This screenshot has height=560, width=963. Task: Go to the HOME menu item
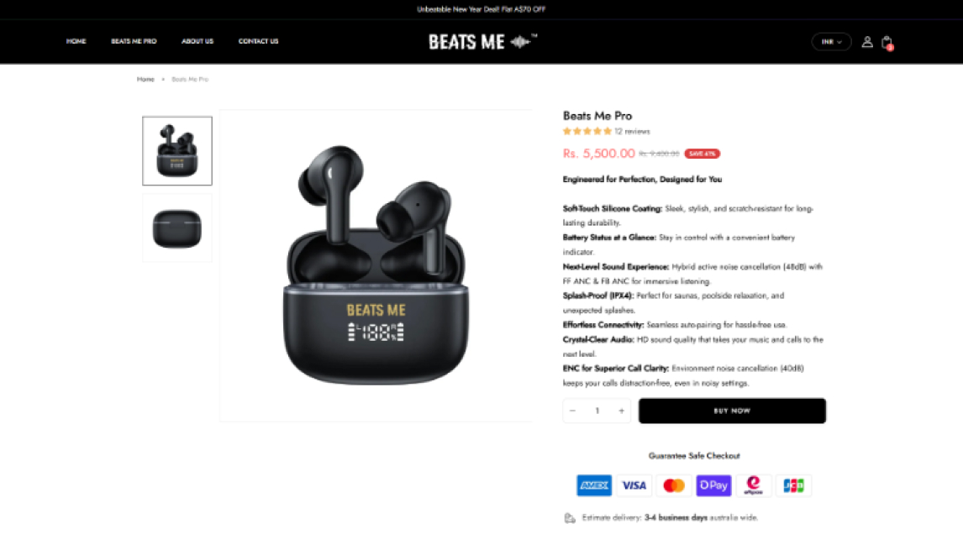(76, 41)
